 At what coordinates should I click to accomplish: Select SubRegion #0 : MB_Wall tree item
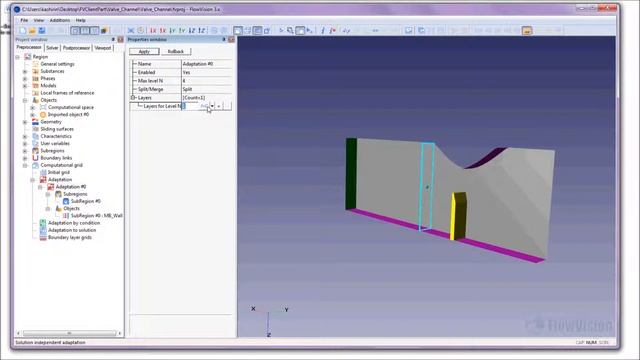coord(97,216)
